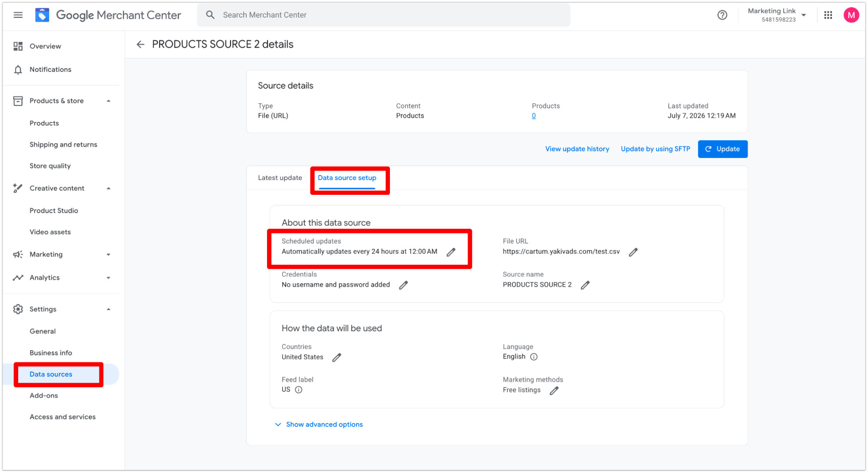Go back with the arrow icon
This screenshot has width=868, height=473.
point(140,44)
